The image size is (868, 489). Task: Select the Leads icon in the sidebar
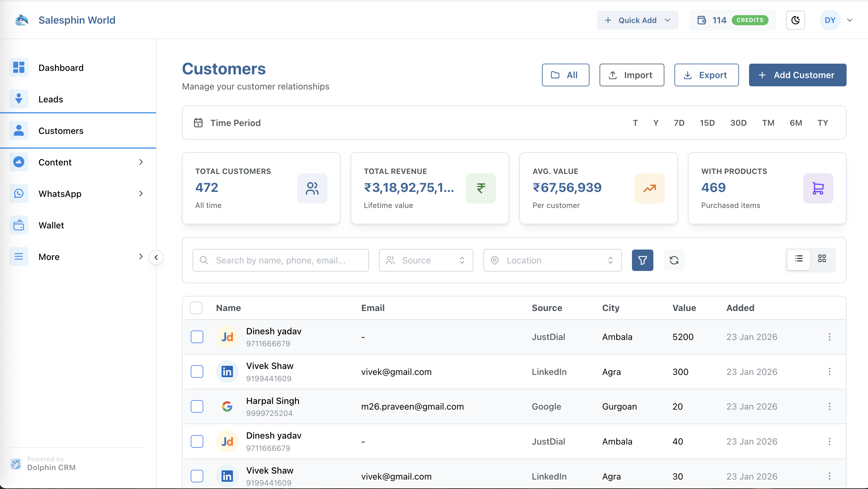(19, 99)
